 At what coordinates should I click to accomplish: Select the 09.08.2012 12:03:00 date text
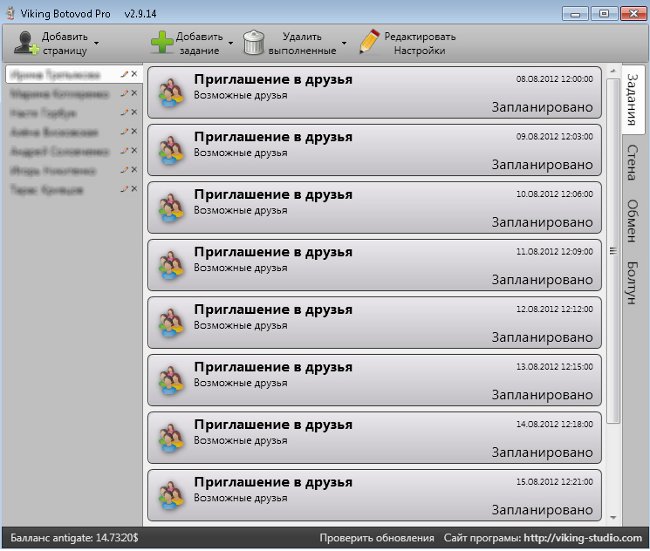click(554, 137)
